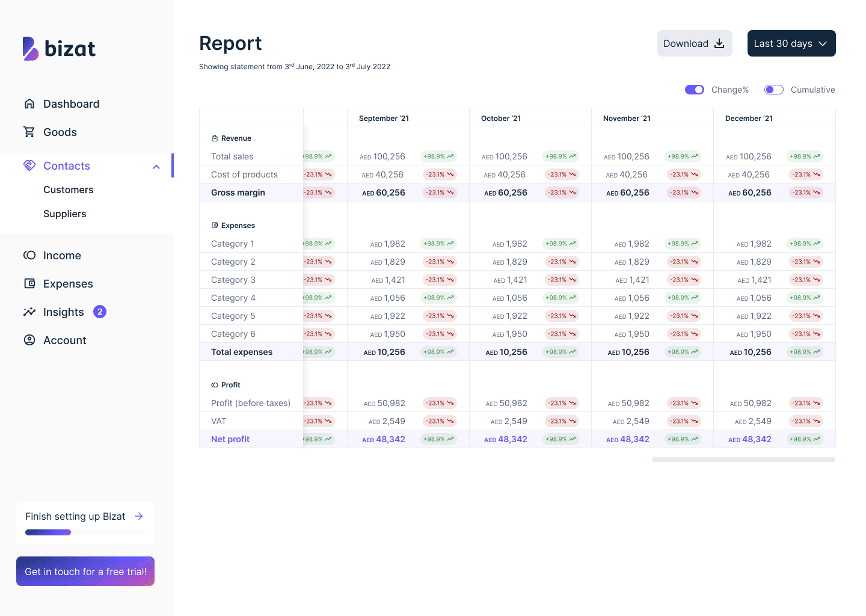Click the Profit (before taxes) row label
866x616 pixels.
point(251,403)
